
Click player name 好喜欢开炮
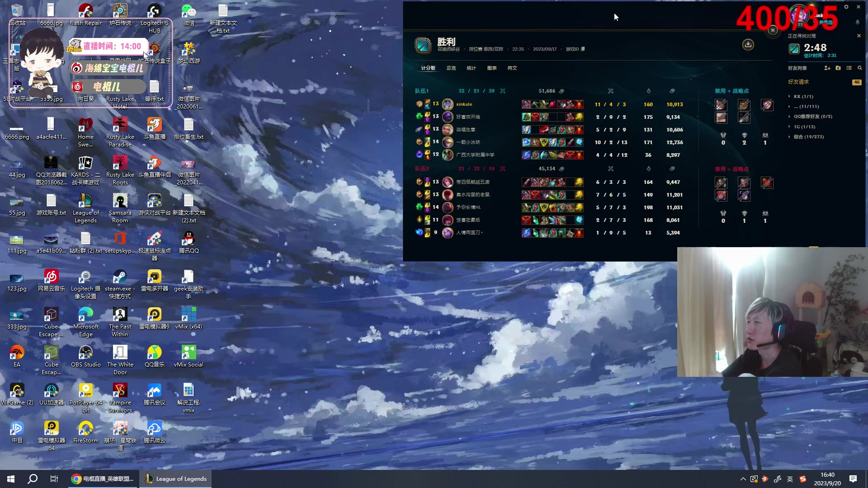(x=468, y=117)
